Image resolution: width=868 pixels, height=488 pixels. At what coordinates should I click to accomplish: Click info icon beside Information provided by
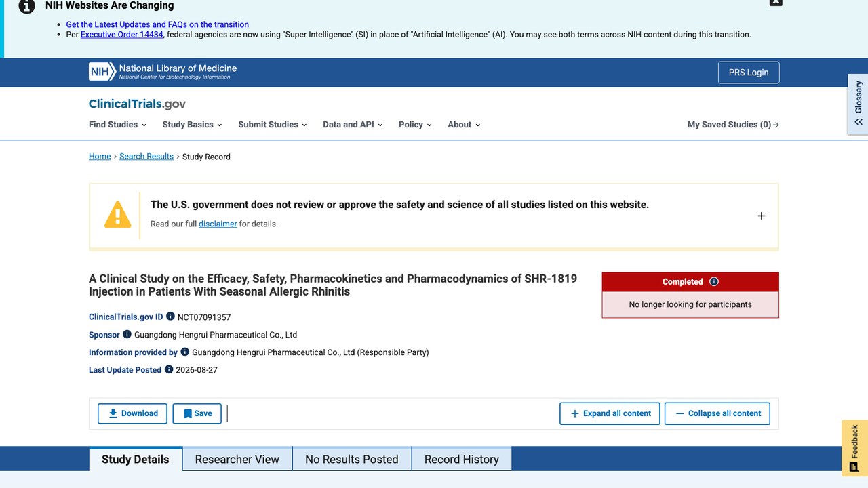click(184, 352)
